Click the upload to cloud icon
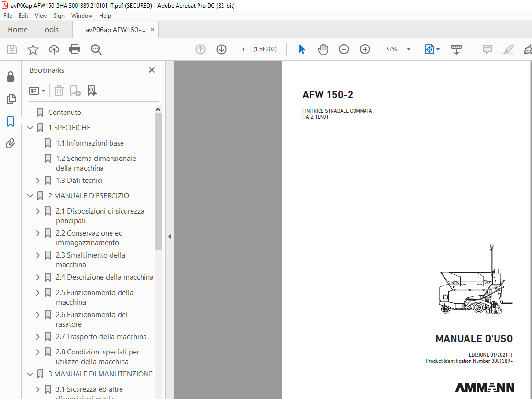Screen dimensions: 532x399 coord(54,49)
